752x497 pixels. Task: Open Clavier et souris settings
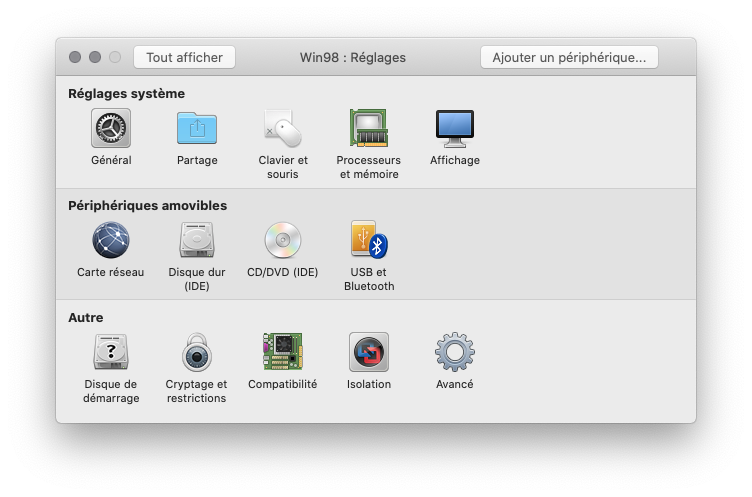[x=283, y=128]
